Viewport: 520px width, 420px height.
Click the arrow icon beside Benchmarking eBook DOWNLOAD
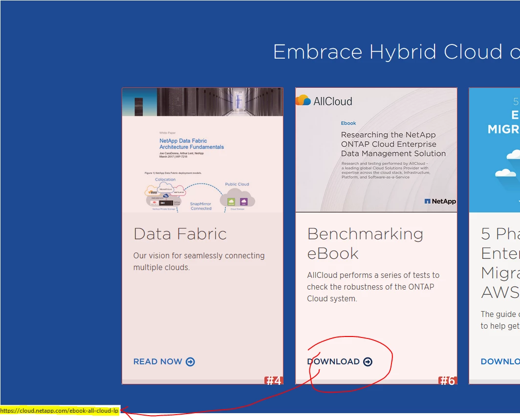pyautogui.click(x=368, y=362)
